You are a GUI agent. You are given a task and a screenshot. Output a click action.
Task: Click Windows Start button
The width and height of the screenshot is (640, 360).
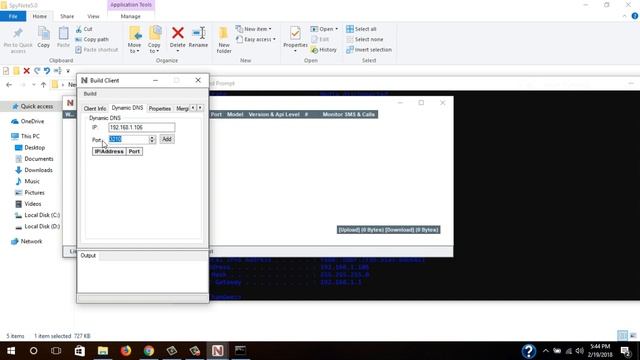tap(11, 351)
